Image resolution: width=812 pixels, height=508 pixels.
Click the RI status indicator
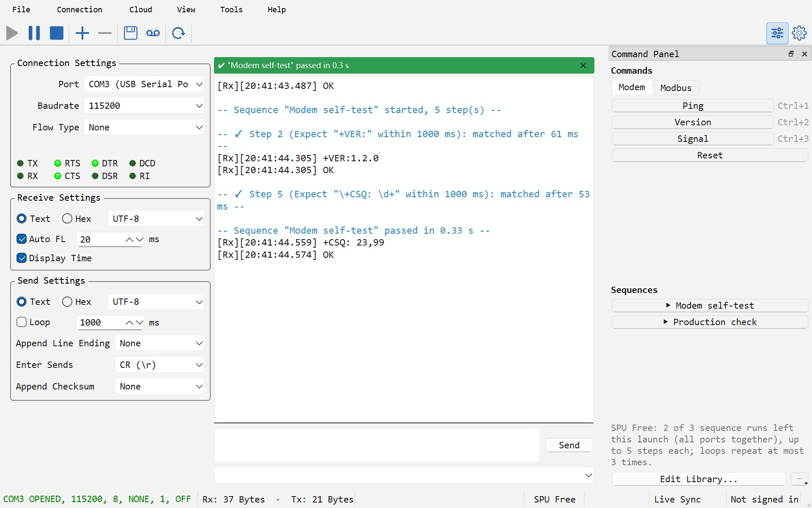140,176
